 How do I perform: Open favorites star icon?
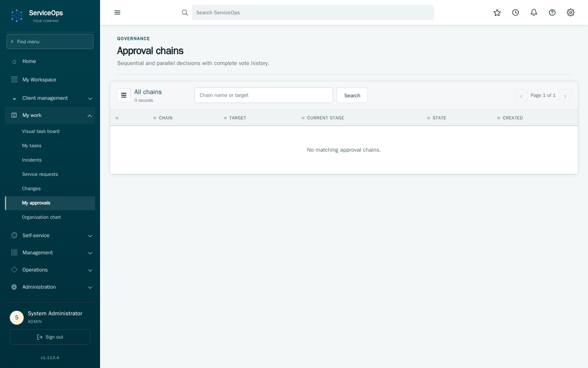[497, 13]
